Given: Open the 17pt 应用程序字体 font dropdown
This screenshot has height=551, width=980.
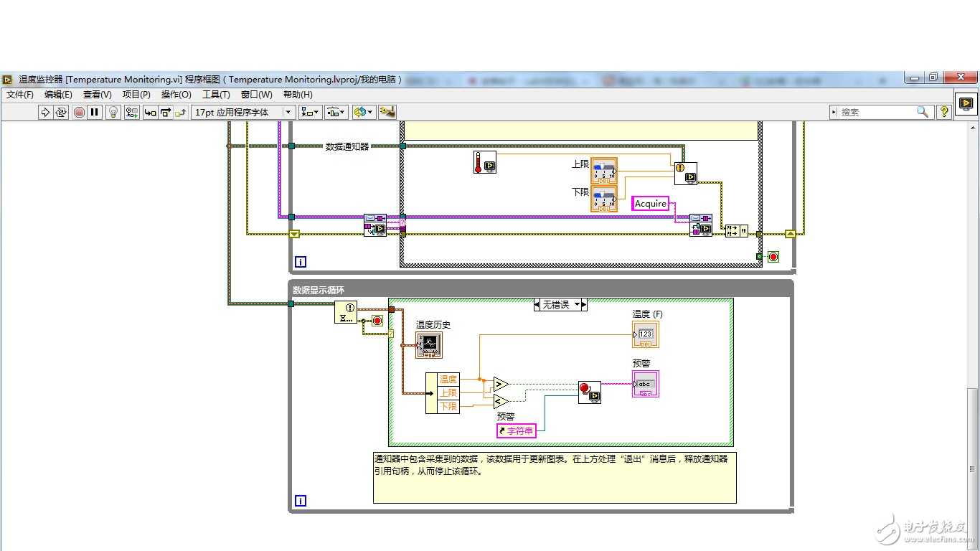Looking at the screenshot, I should [x=243, y=112].
